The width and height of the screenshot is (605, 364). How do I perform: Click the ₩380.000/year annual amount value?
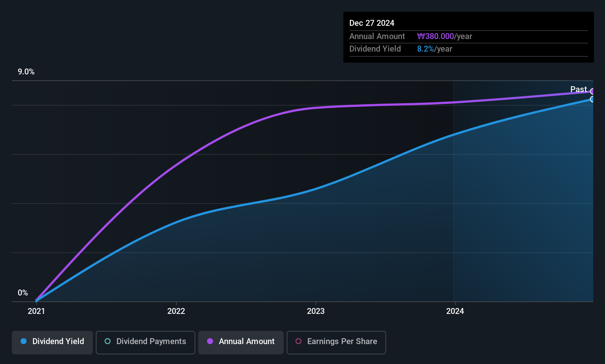444,36
